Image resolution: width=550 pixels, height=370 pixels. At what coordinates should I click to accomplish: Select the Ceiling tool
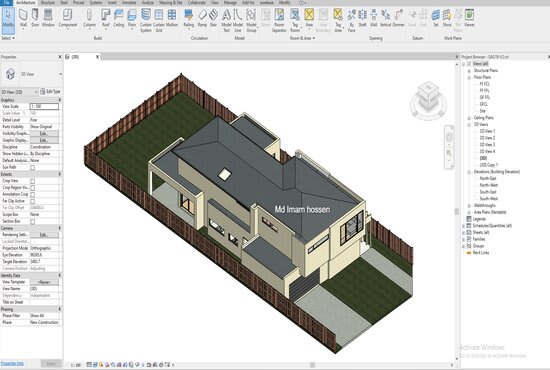[119, 18]
